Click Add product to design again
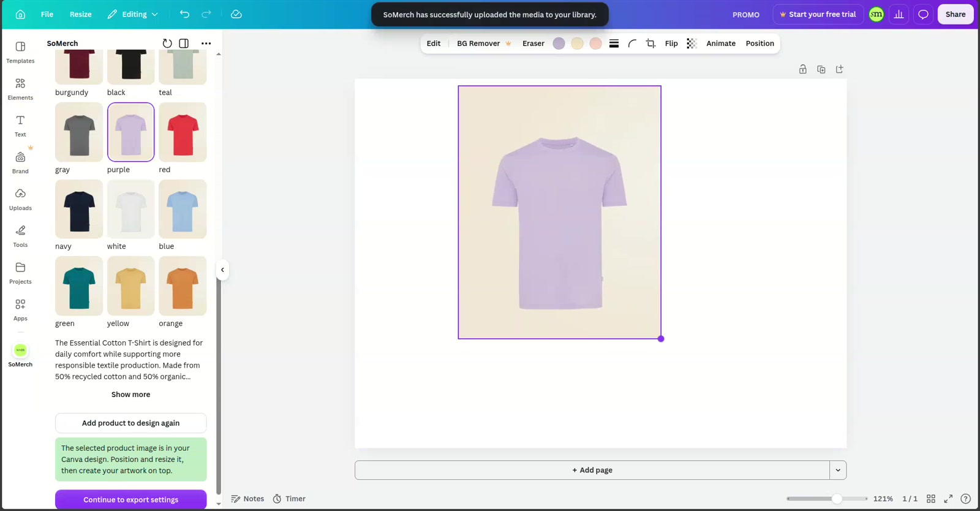This screenshot has height=511, width=980. coord(130,423)
